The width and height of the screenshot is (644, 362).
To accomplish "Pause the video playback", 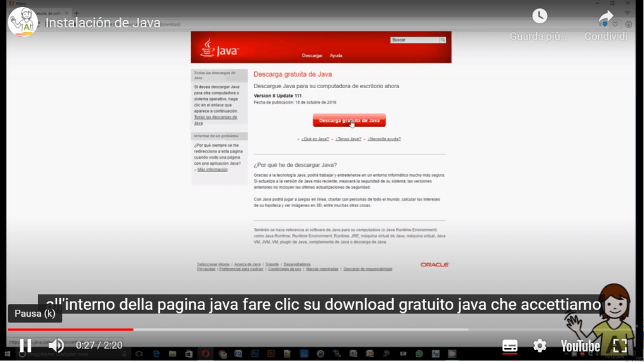I will pyautogui.click(x=25, y=345).
